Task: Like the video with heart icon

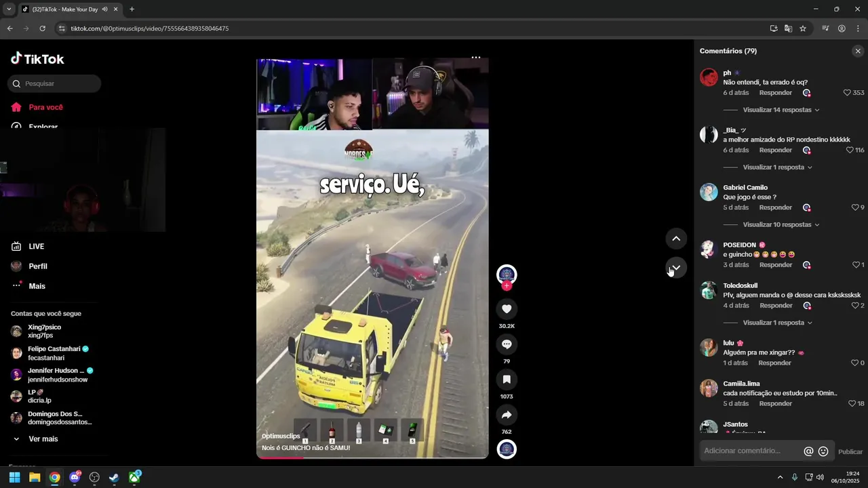Action: pos(507,309)
